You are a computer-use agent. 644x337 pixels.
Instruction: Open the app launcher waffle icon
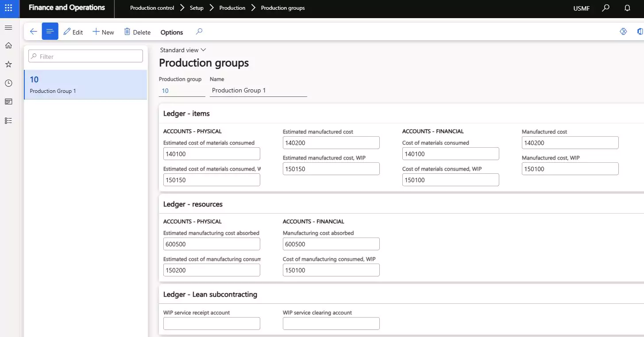pos(8,8)
